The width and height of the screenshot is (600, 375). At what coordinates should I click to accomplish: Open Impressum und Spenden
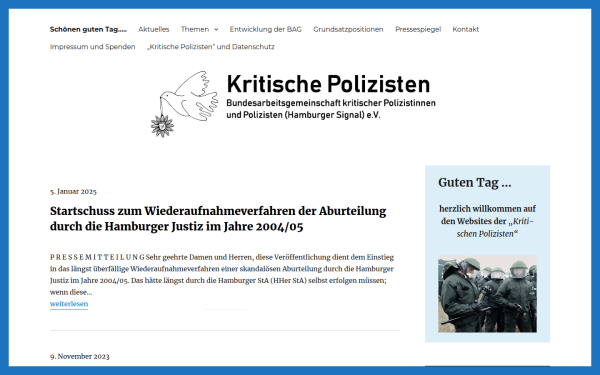[92, 47]
